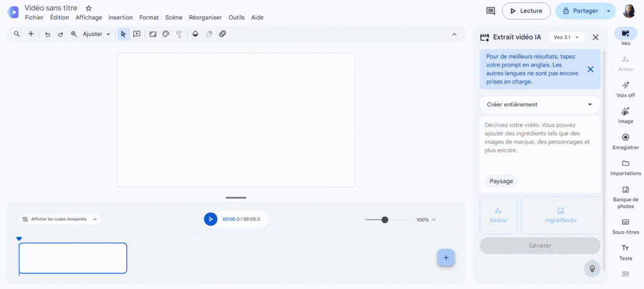The image size is (644, 289).
Task: Open the 100% timeline zoom dropdown
Action: tap(426, 220)
